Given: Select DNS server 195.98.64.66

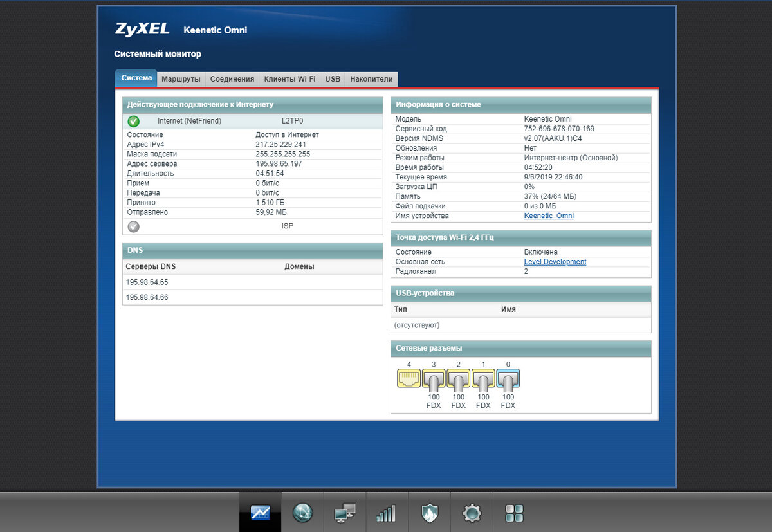Looking at the screenshot, I should (147, 297).
